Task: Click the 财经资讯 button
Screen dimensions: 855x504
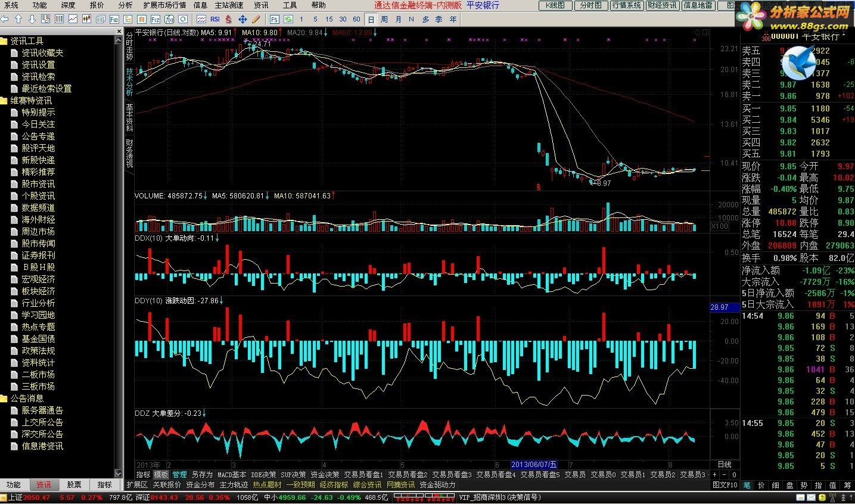Action: (662, 5)
